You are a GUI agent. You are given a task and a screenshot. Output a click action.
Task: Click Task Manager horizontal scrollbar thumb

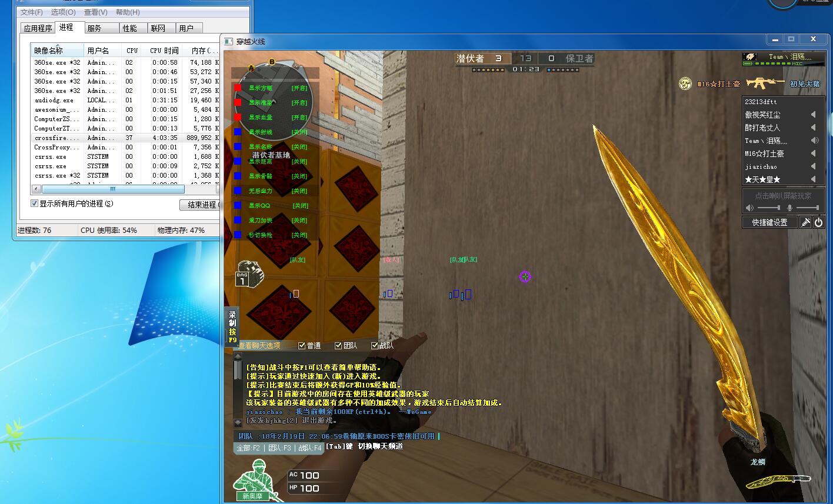point(112,189)
